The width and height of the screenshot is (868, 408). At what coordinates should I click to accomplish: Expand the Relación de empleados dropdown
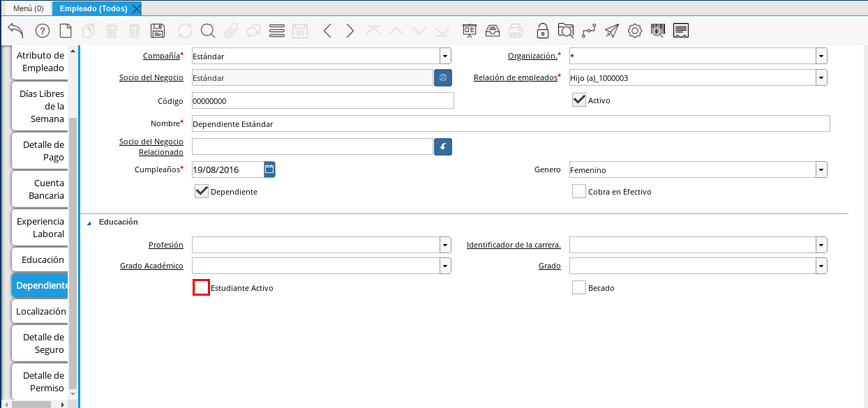[821, 78]
